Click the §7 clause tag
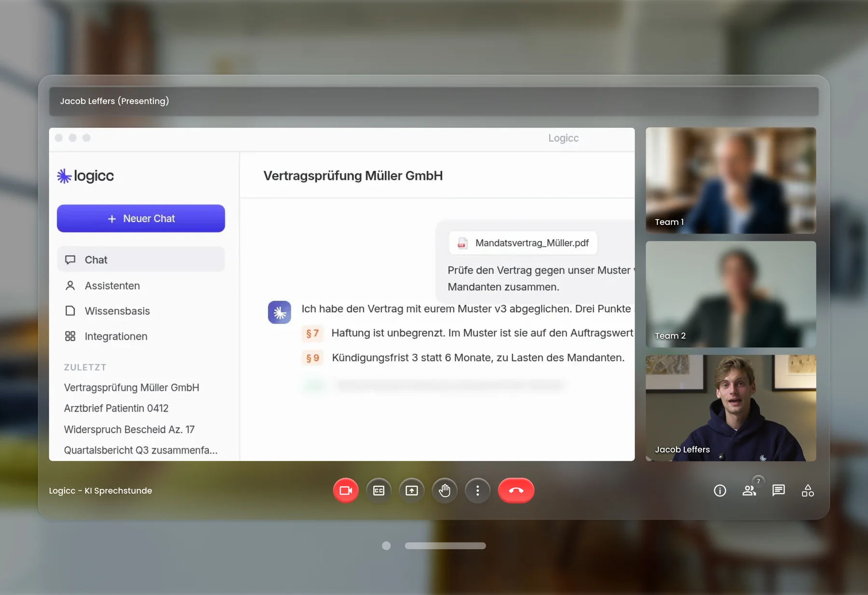 click(x=312, y=333)
